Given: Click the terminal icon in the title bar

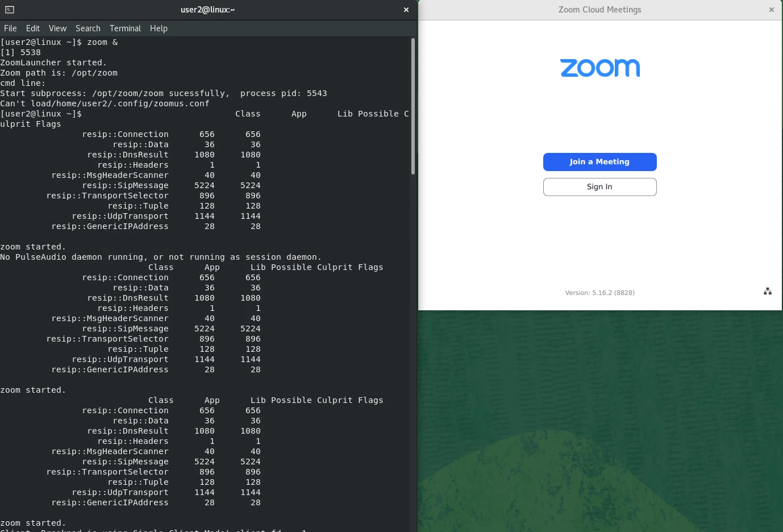Looking at the screenshot, I should (10, 10).
